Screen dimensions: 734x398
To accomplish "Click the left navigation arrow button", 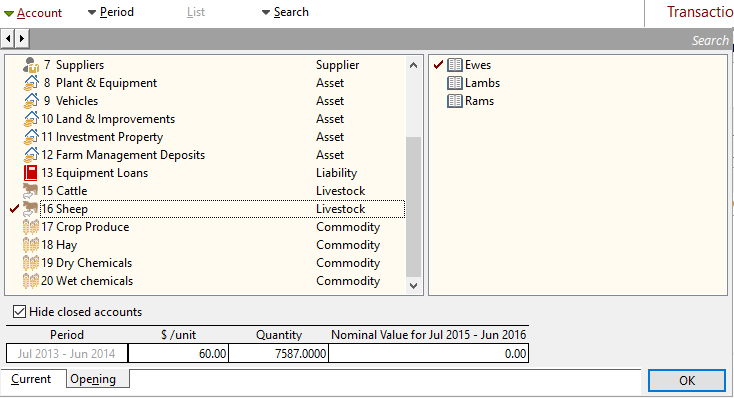I will [8, 38].
